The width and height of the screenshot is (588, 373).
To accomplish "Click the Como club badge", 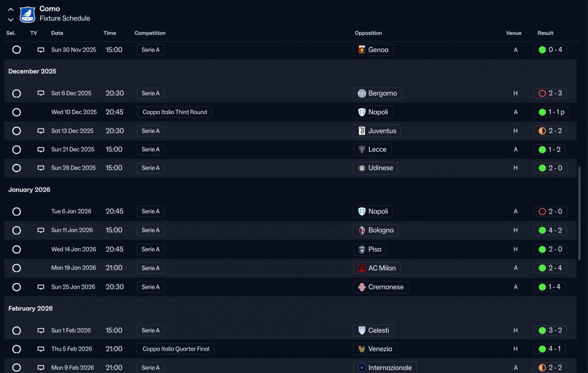I will click(28, 14).
